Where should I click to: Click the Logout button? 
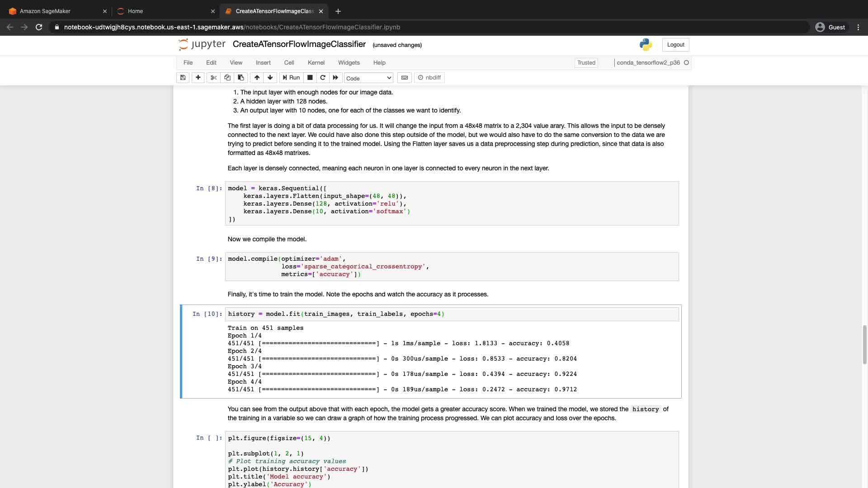click(x=675, y=45)
